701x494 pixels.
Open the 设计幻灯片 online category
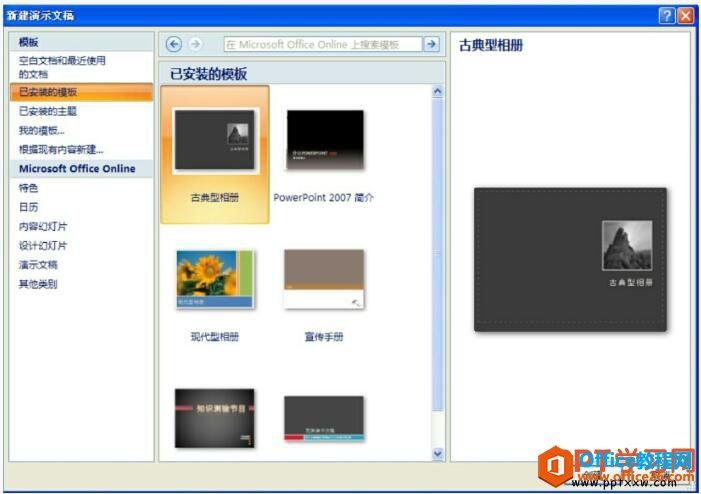(x=43, y=246)
